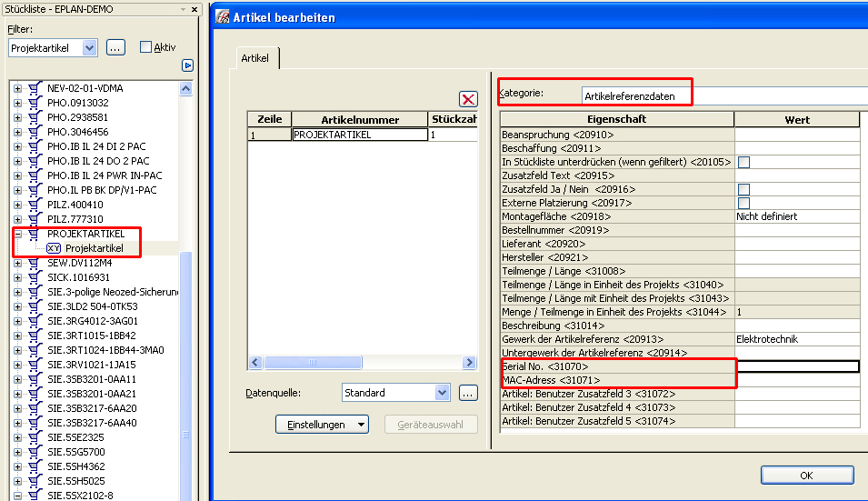This screenshot has height=501, width=868.
Task: Click the Serial No. value field
Action: tap(798, 366)
